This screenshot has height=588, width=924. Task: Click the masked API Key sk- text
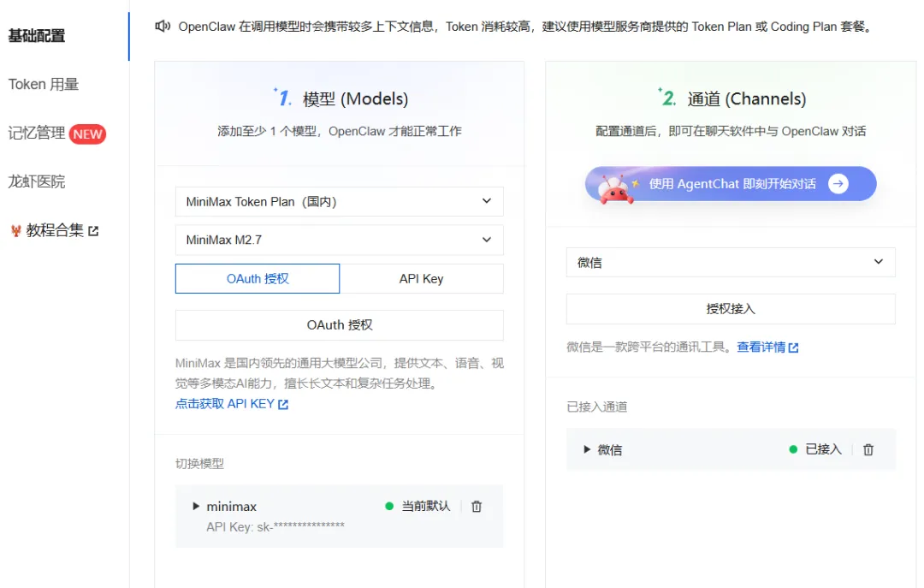pos(275,526)
